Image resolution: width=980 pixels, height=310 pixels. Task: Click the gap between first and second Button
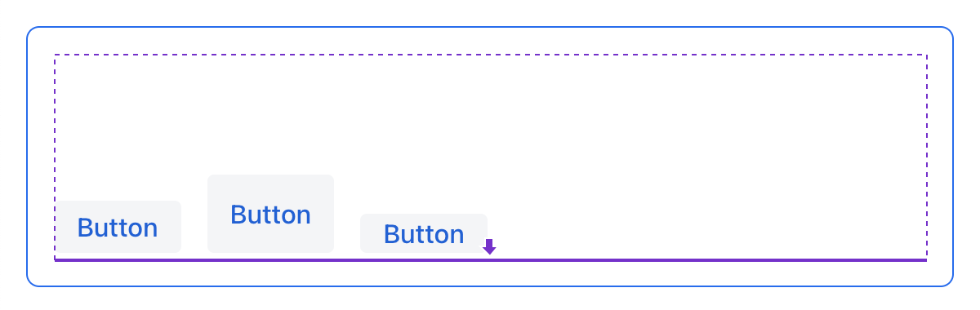[x=194, y=226]
